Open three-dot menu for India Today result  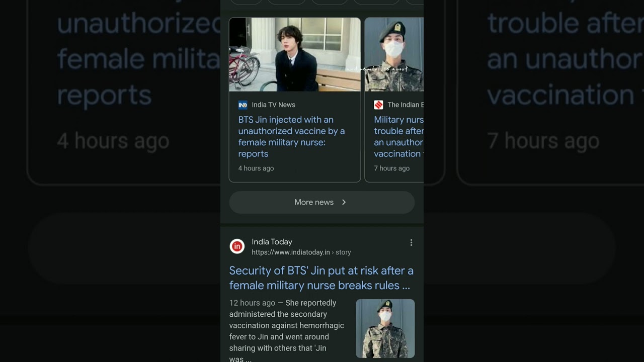[x=411, y=242]
